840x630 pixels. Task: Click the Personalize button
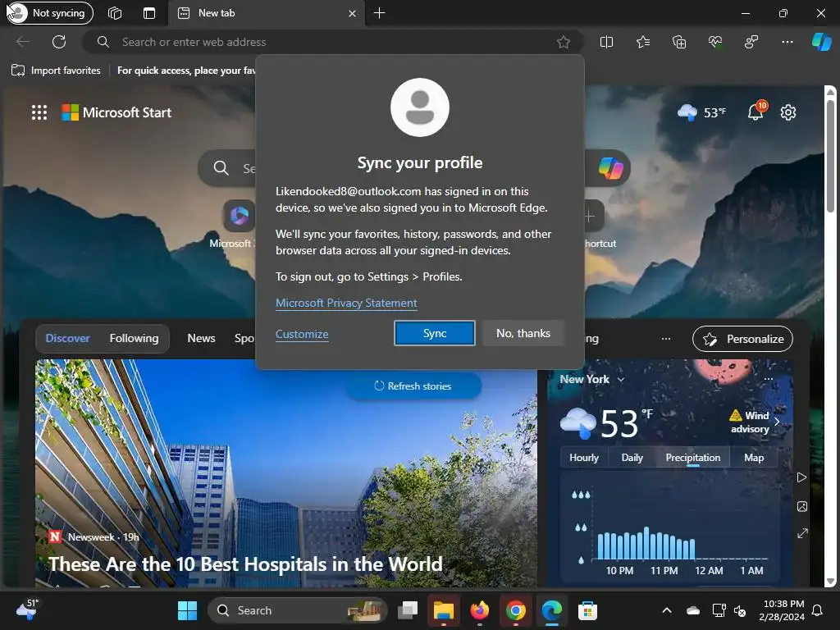coord(742,339)
